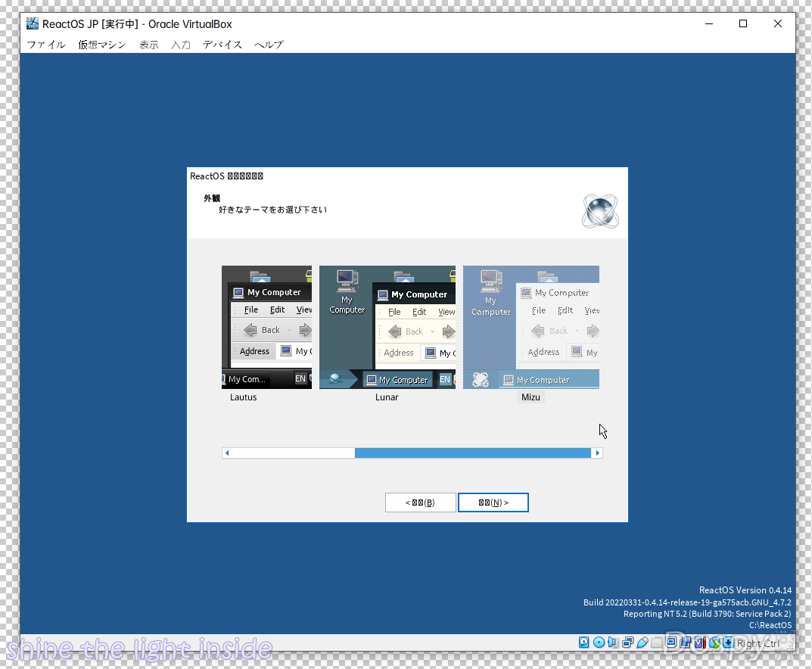Click the mouse integration icon in status bar
This screenshot has height=669, width=812.
pyautogui.click(x=714, y=643)
